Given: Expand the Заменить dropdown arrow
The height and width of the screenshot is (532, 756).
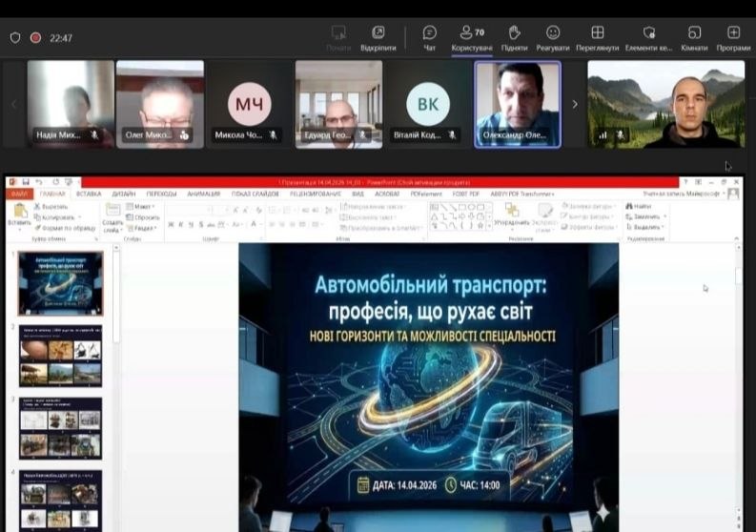Looking at the screenshot, I should click(x=664, y=215).
